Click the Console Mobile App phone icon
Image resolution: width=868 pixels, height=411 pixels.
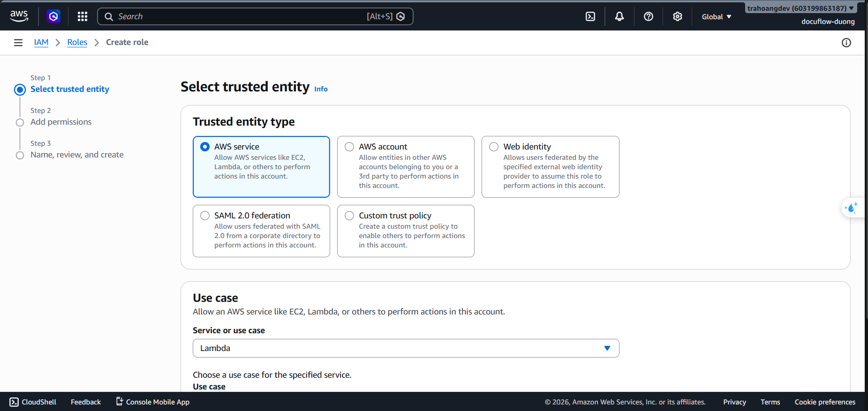click(x=120, y=402)
